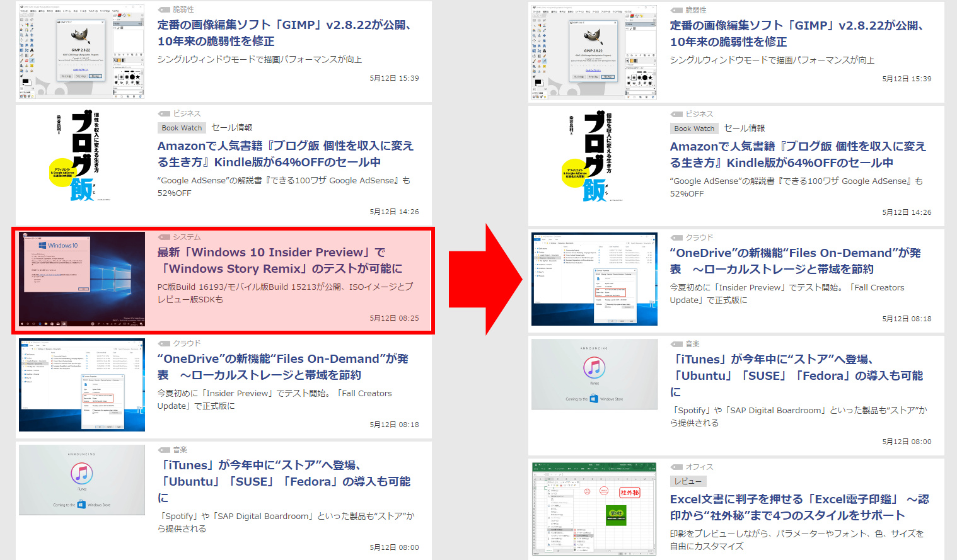Click Book Watch label in right list
Image resolution: width=957 pixels, height=560 pixels.
coord(694,129)
